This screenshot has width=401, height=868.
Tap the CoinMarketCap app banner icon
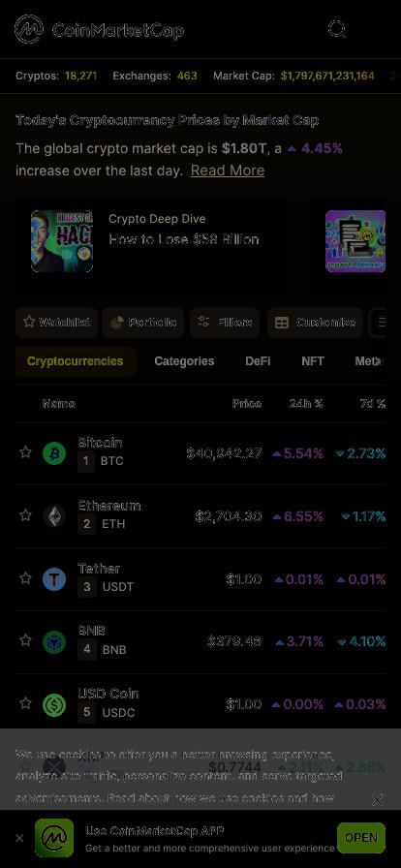54,838
